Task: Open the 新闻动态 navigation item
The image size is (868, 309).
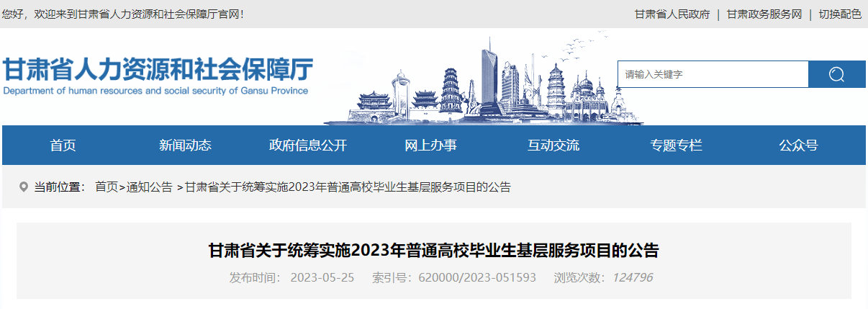Action: (185, 145)
